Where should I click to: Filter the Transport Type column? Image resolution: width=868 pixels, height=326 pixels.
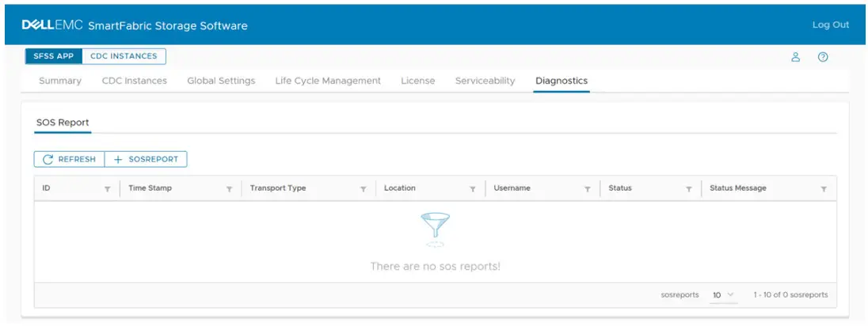pos(364,189)
